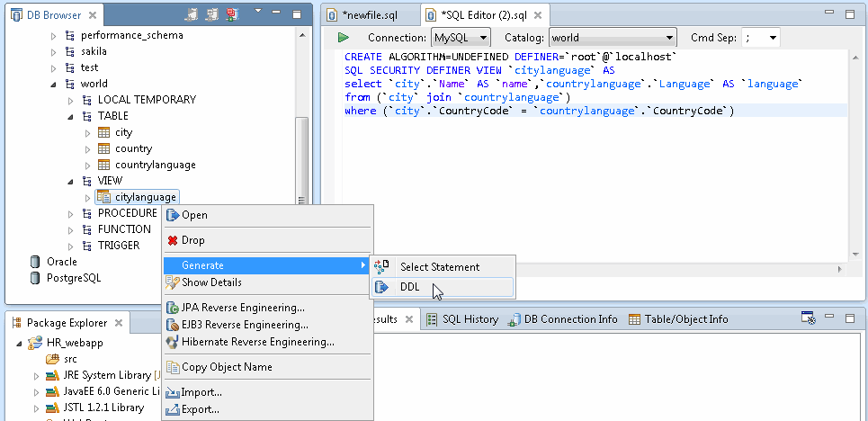Click the DB Browser scrollbar up arrow

click(301, 33)
